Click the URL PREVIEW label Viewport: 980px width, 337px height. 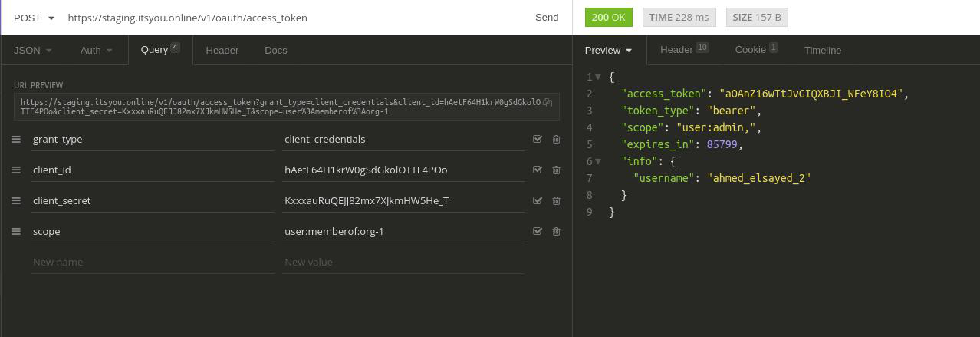(38, 85)
